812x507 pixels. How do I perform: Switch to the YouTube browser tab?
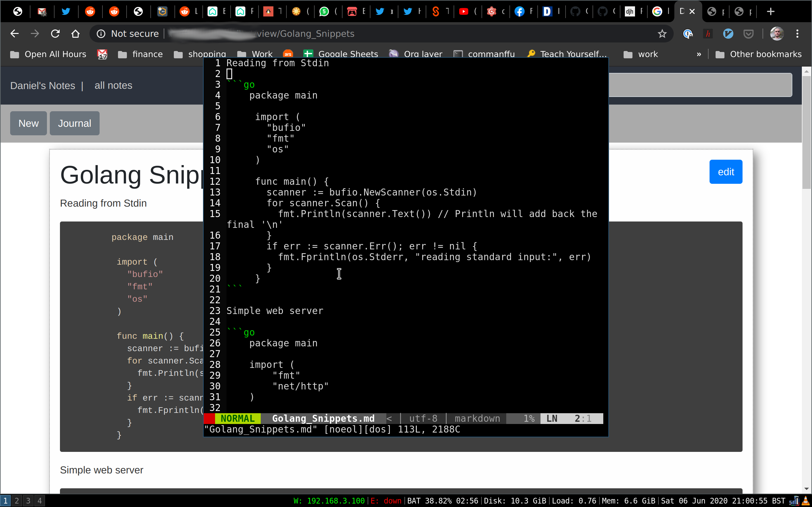463,11
